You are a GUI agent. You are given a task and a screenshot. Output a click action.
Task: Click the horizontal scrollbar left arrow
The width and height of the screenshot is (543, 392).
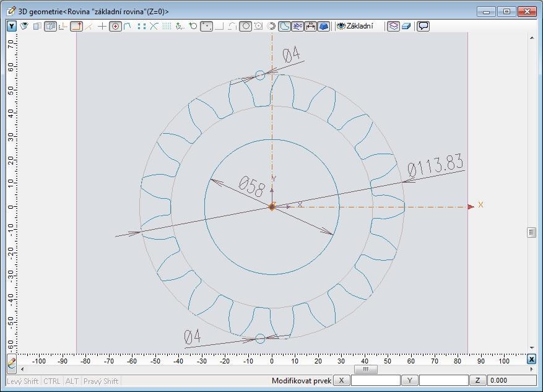(22, 370)
